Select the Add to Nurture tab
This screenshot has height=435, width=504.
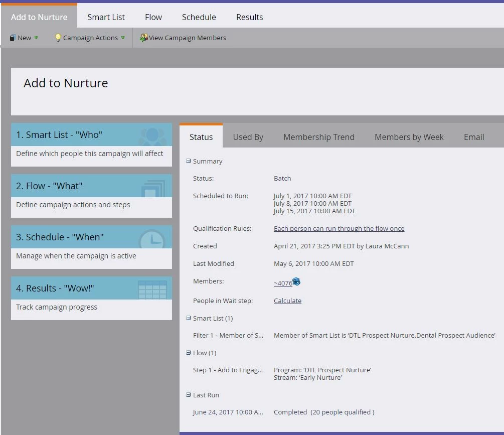(39, 16)
